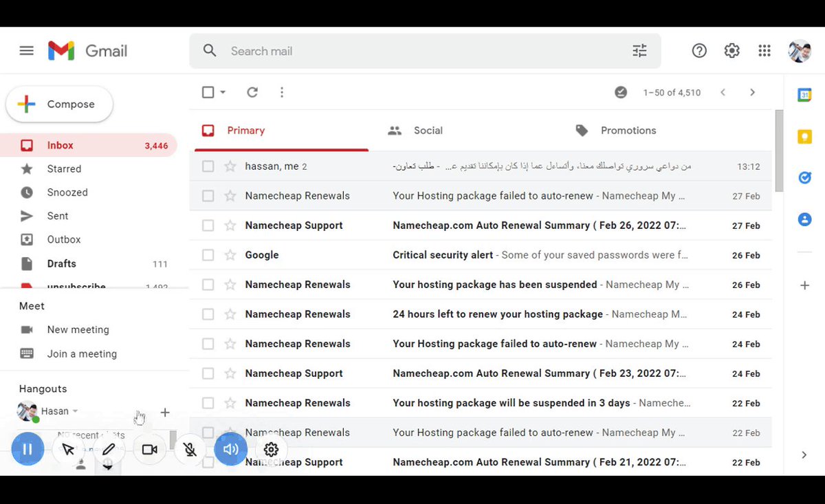The image size is (825, 504).
Task: Open the main menu hamburger icon
Action: tap(27, 51)
